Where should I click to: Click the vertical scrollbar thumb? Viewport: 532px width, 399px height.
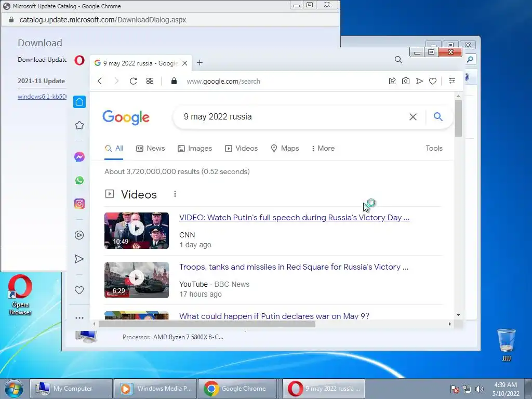[x=458, y=118]
